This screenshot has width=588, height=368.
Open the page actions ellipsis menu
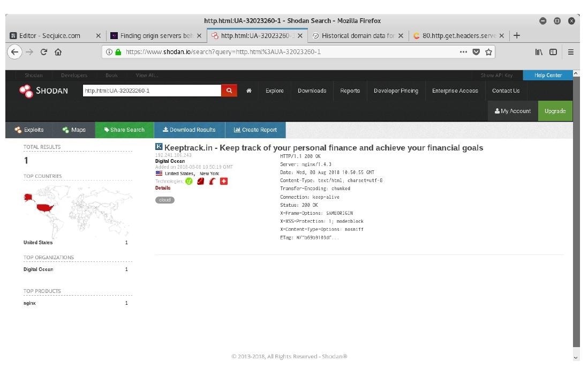click(463, 52)
